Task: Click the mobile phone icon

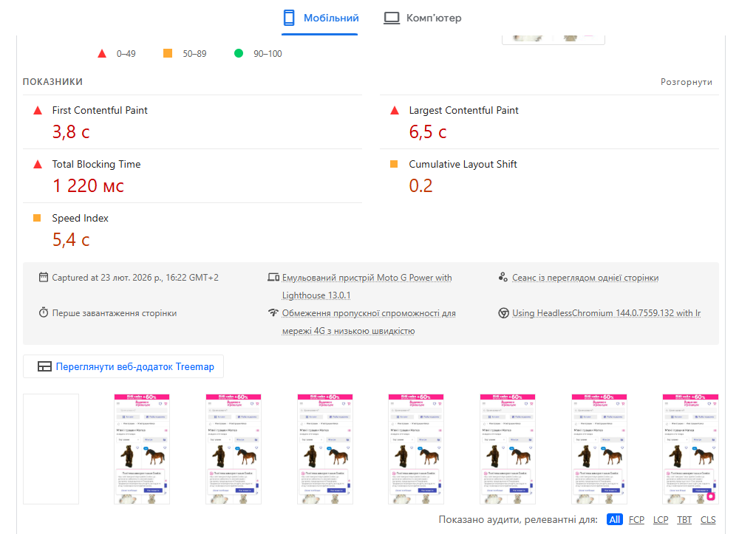Action: [290, 18]
